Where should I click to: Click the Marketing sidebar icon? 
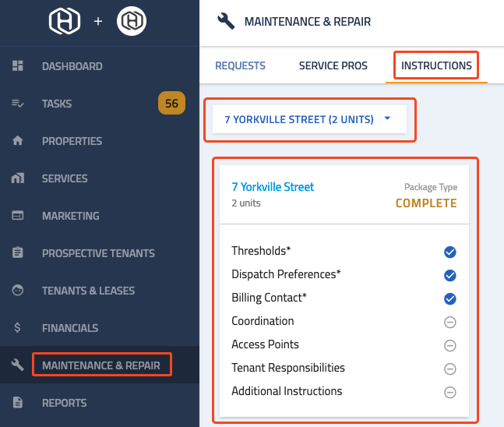17,215
